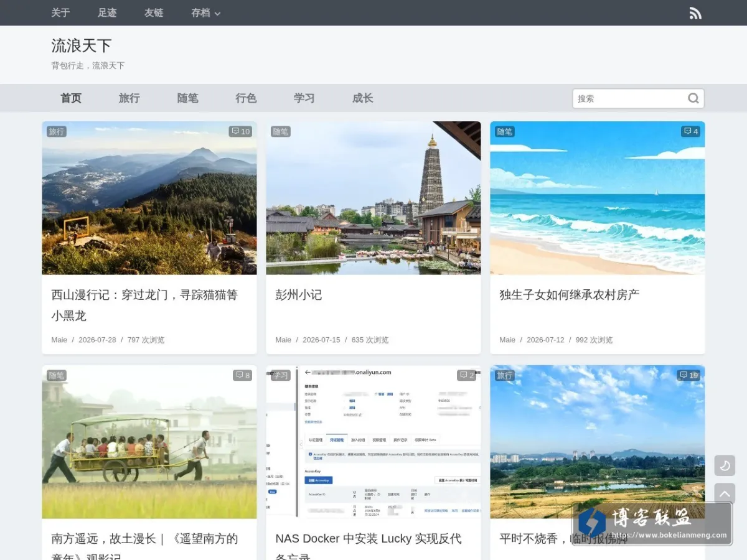Open article 平时不烧香 title

[563, 538]
